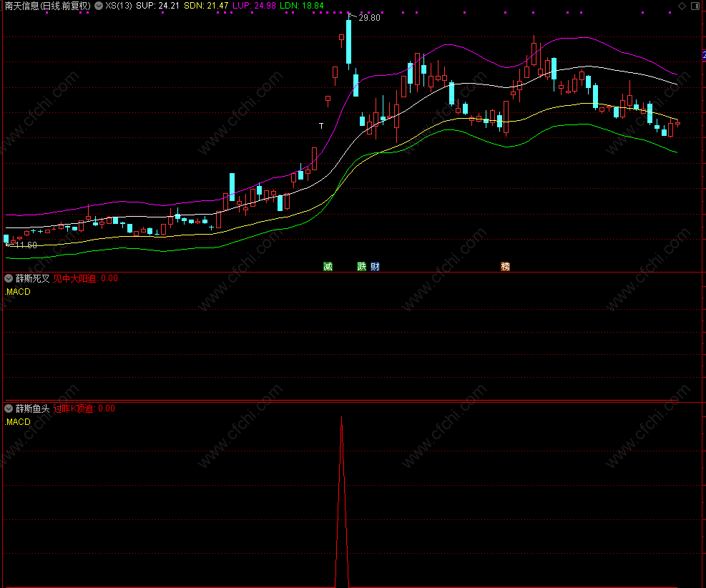This screenshot has width=706, height=588.
Task: Click the 过昨K顶追: 0.00 readout
Action: (84, 408)
